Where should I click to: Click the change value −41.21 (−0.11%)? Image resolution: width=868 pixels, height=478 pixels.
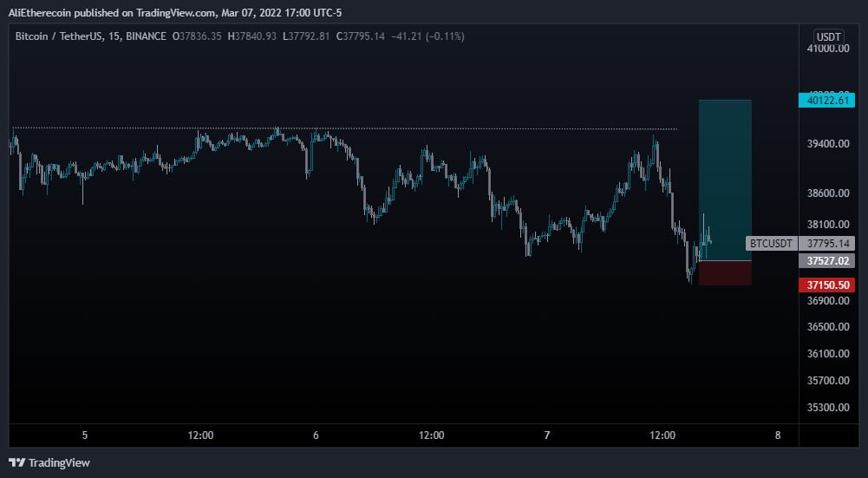(x=427, y=36)
